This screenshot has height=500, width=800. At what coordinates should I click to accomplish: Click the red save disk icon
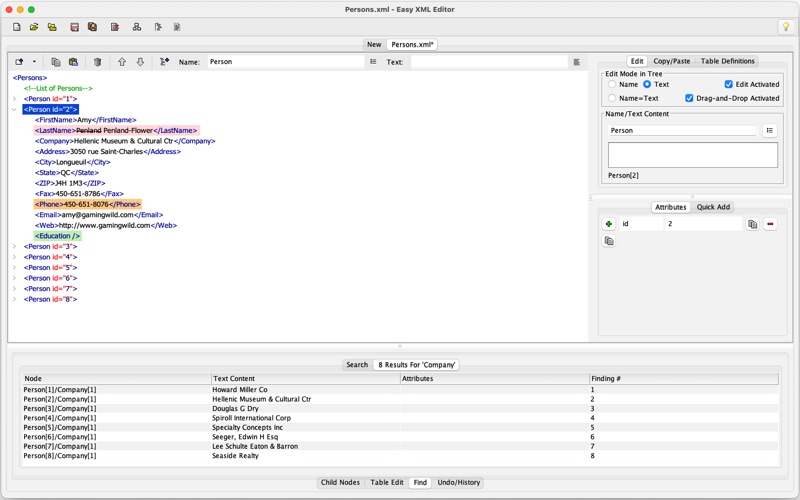(74, 27)
